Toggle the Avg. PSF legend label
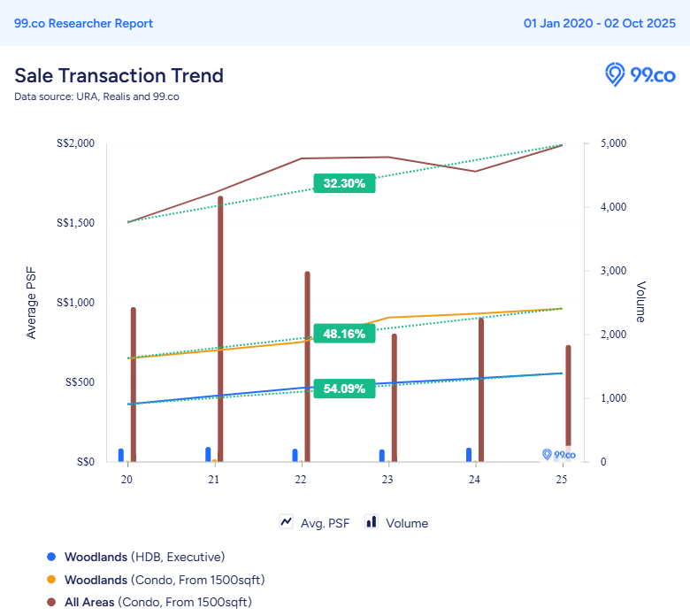This screenshot has width=690, height=616. coord(325,523)
